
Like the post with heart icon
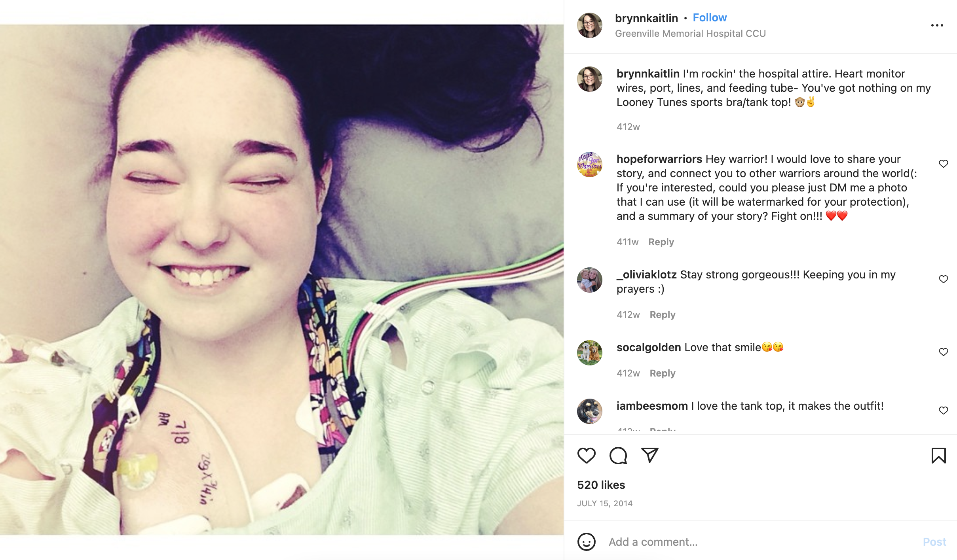586,456
